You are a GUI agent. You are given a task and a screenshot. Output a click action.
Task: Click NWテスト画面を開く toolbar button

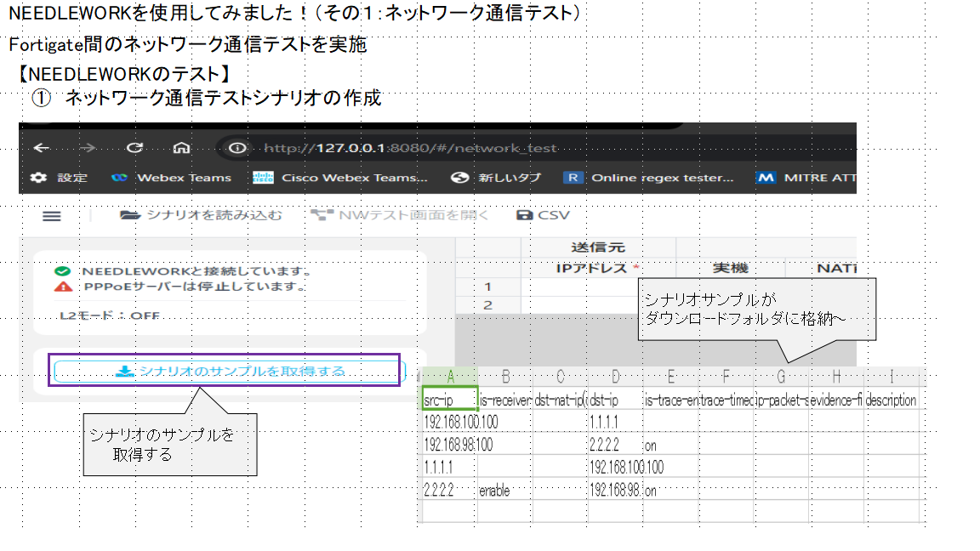click(400, 215)
